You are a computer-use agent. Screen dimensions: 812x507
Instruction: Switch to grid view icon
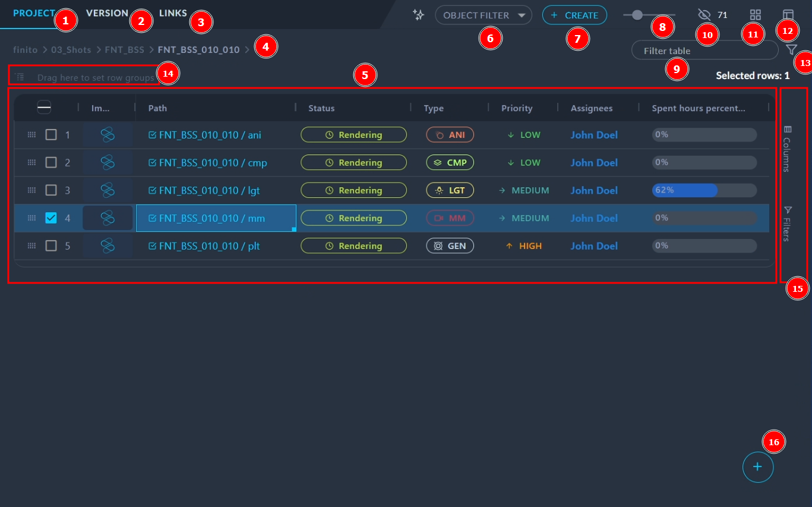755,15
